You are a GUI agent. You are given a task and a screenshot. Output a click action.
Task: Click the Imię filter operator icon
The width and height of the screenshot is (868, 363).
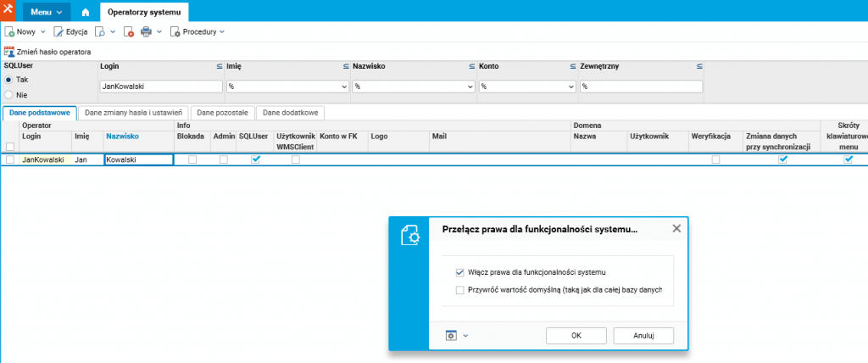(346, 66)
